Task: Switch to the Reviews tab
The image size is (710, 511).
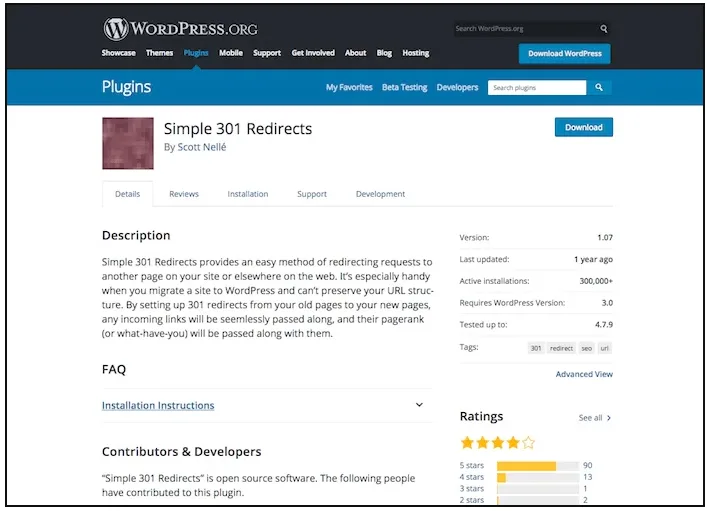Action: 184,194
